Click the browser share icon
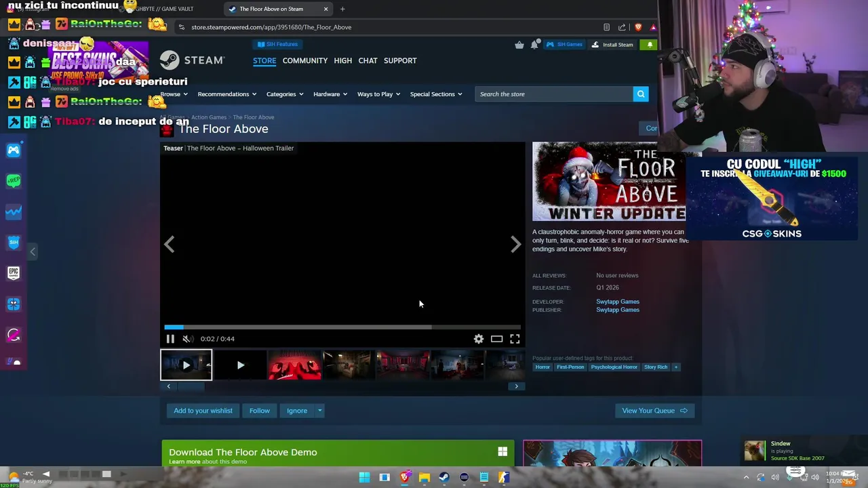This screenshot has width=868, height=488. (x=622, y=27)
